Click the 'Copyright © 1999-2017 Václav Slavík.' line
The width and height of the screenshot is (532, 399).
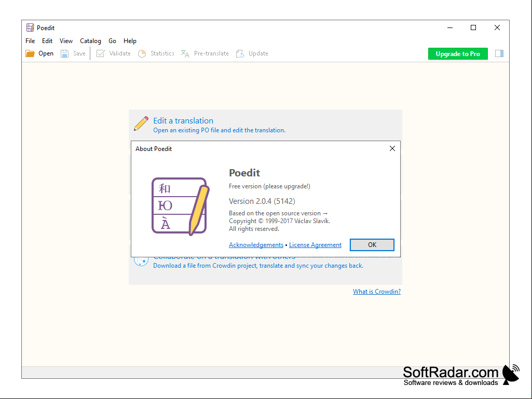click(279, 221)
